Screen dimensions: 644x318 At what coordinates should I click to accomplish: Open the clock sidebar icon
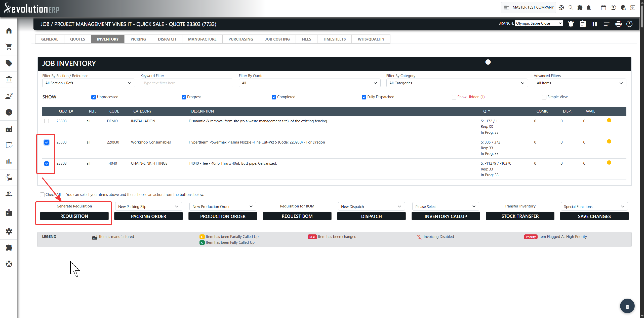[x=9, y=112]
